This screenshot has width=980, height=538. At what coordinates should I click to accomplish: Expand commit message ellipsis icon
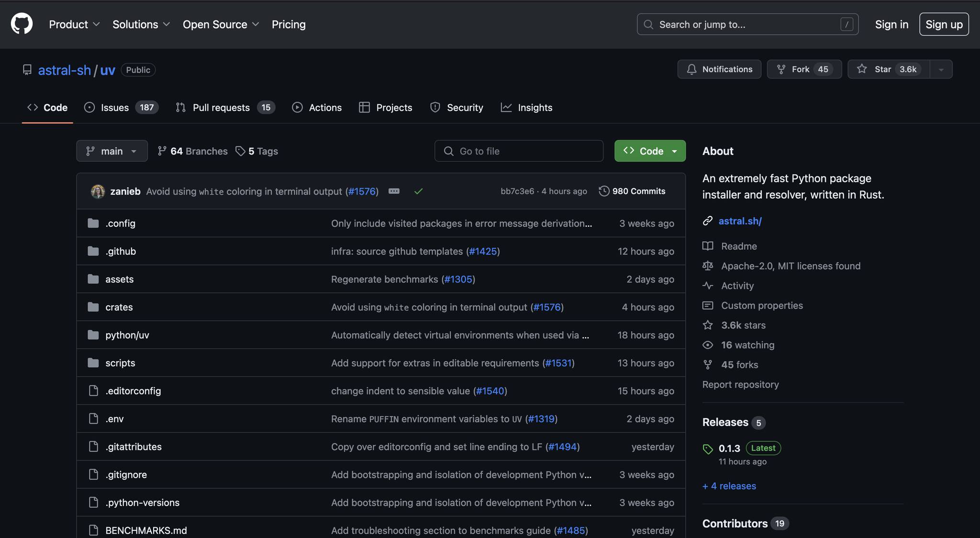coord(394,191)
